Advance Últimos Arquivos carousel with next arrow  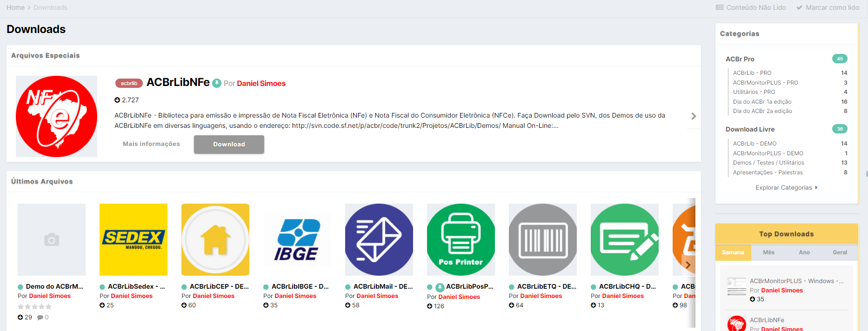click(688, 265)
